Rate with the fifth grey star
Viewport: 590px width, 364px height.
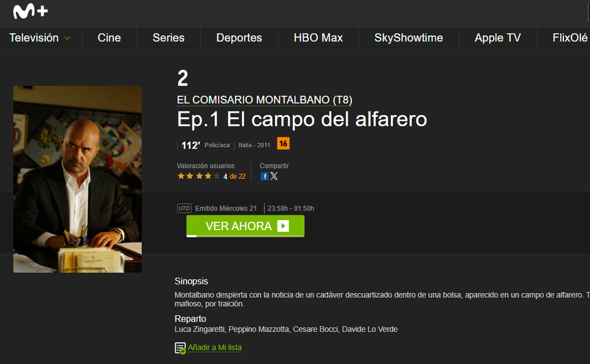(217, 176)
